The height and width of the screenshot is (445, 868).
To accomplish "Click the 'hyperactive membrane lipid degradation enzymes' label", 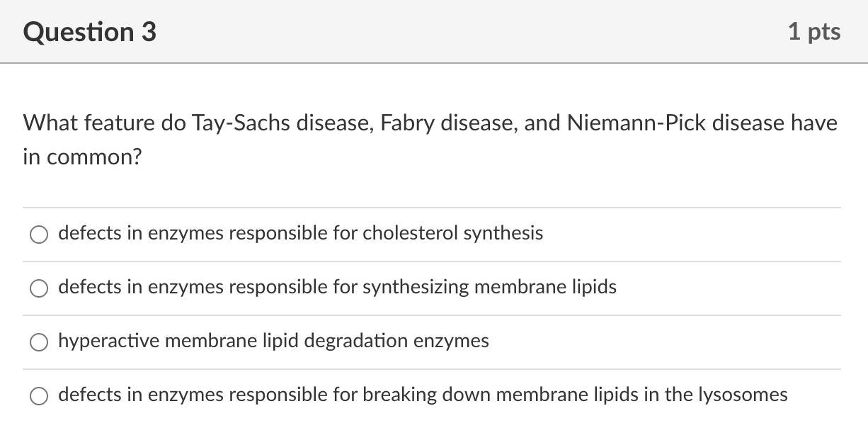I will [x=273, y=341].
